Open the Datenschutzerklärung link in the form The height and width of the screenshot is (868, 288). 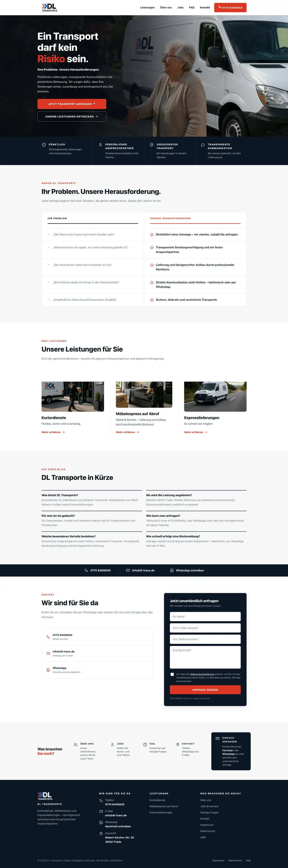coord(202,674)
